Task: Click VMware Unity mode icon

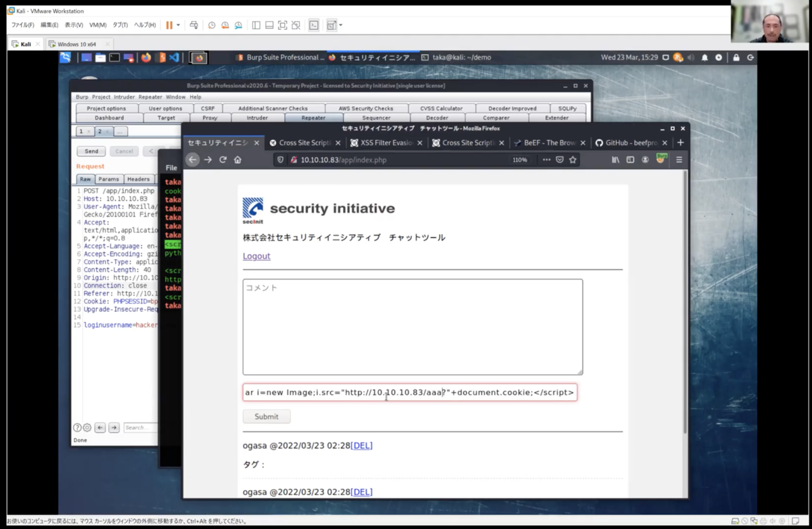Action: click(x=296, y=25)
